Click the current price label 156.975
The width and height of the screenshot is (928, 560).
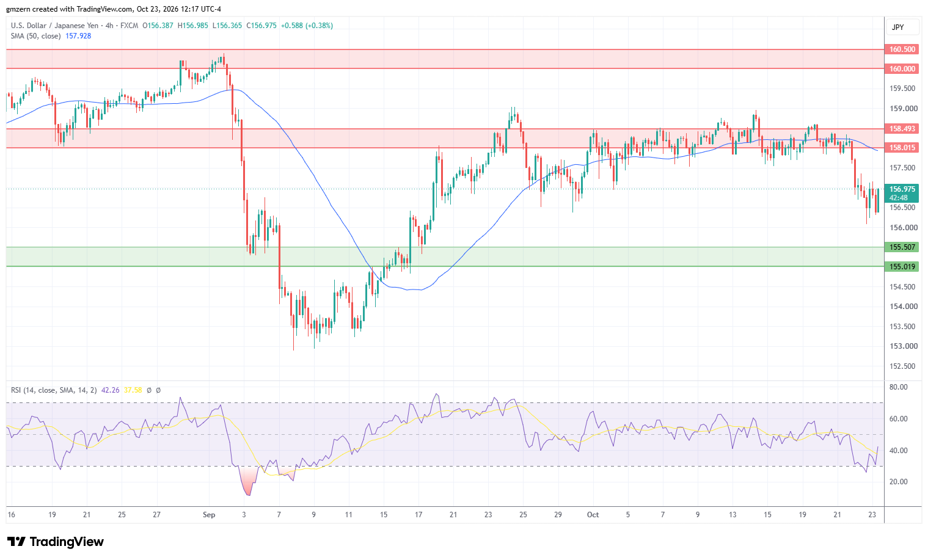pyautogui.click(x=902, y=189)
